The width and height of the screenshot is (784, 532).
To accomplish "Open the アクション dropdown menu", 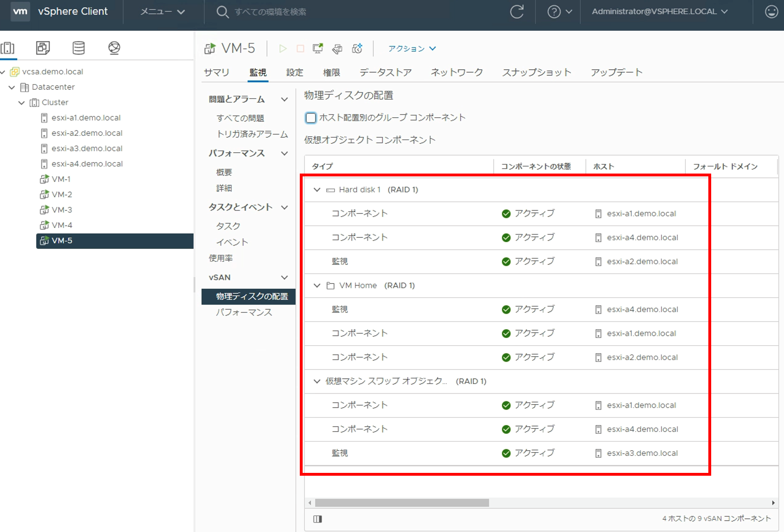I will click(x=412, y=49).
